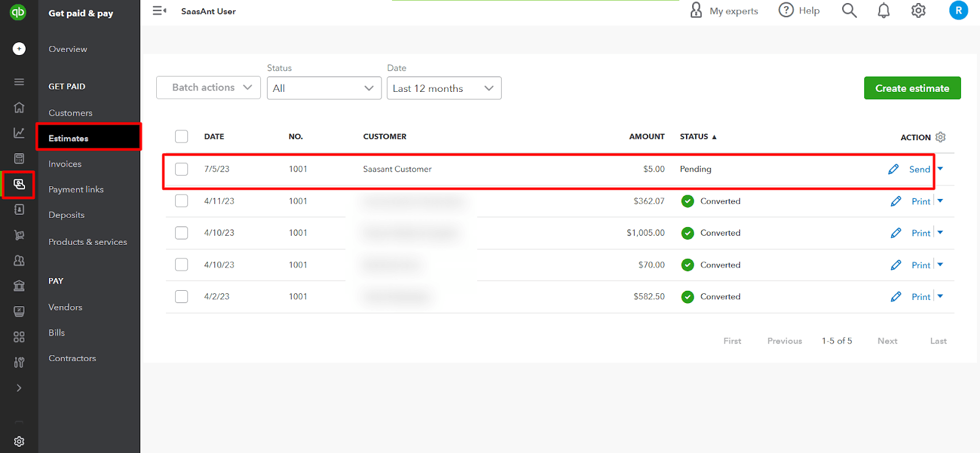
Task: Check the 7/5/23 estimate row checkbox
Action: coord(181,169)
